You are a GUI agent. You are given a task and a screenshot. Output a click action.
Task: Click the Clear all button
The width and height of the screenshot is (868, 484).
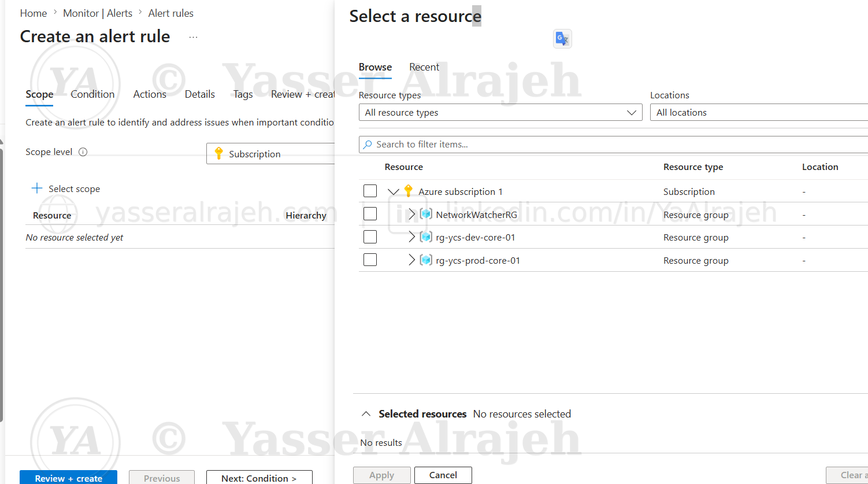pyautogui.click(x=847, y=475)
